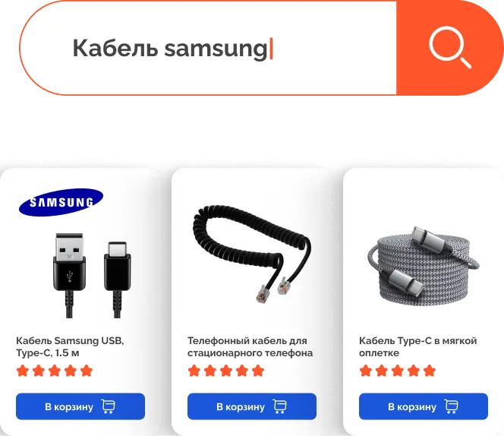Click the cart icon on telephone cable card
Viewport: 504px width, 436px height.
click(x=279, y=406)
